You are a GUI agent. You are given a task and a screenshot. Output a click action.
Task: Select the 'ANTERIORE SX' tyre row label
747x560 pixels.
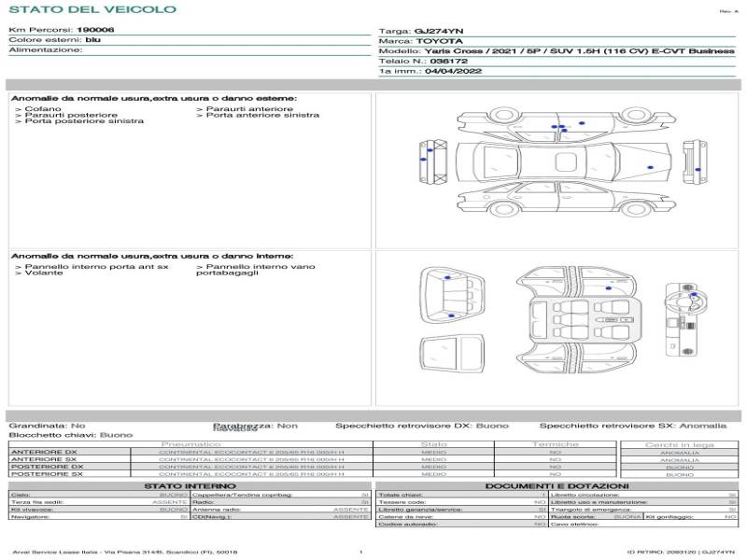(x=44, y=459)
